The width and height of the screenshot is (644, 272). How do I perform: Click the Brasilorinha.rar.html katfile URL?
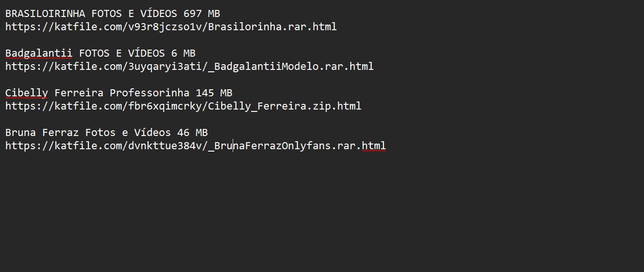(171, 27)
